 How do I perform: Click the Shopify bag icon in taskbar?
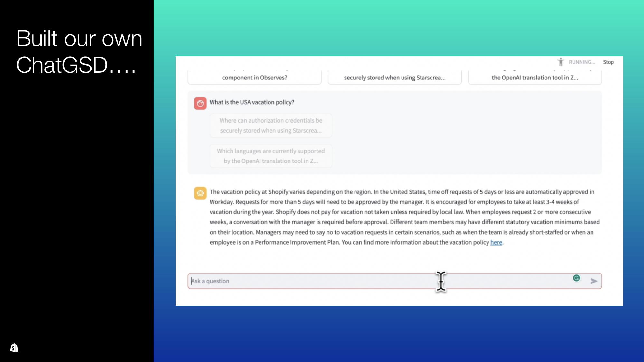[13, 348]
